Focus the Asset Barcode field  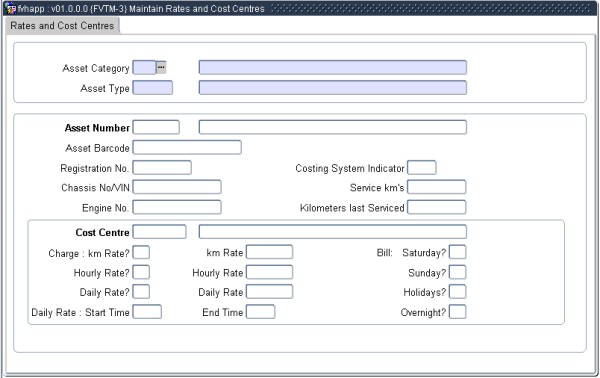pyautogui.click(x=187, y=147)
